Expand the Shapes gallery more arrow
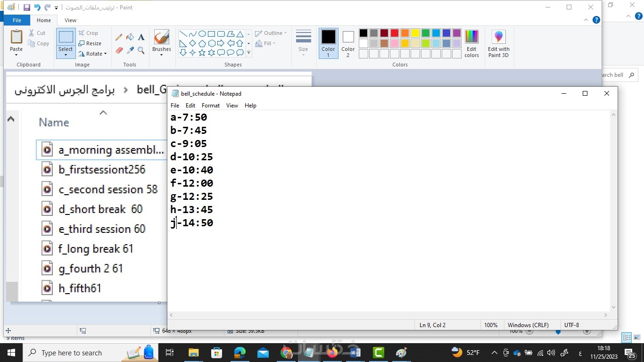 (248, 53)
